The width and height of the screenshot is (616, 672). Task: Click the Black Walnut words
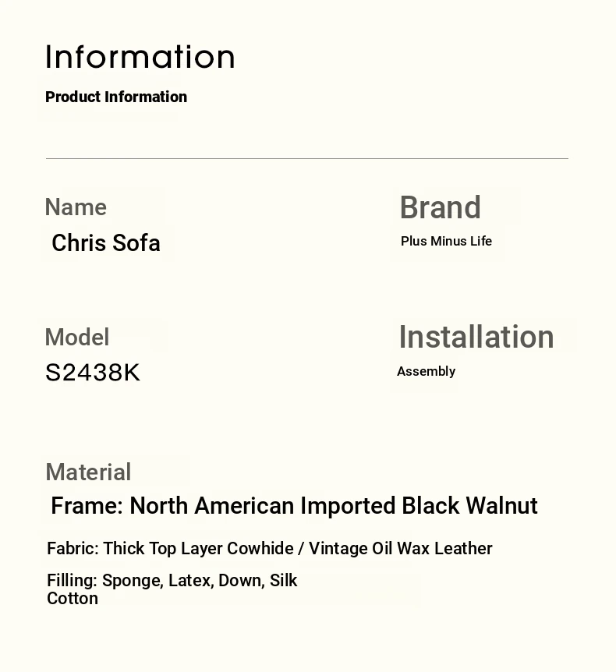(x=469, y=506)
